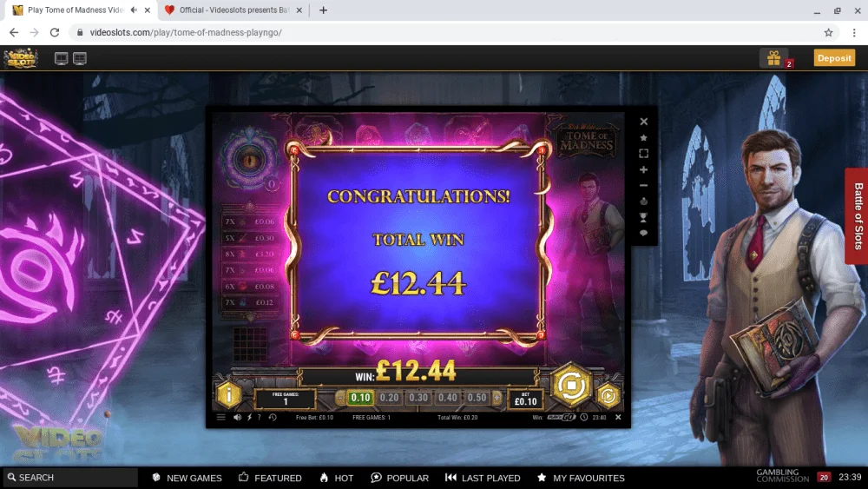
Task: Open NEW GAMES category
Action: coord(187,478)
